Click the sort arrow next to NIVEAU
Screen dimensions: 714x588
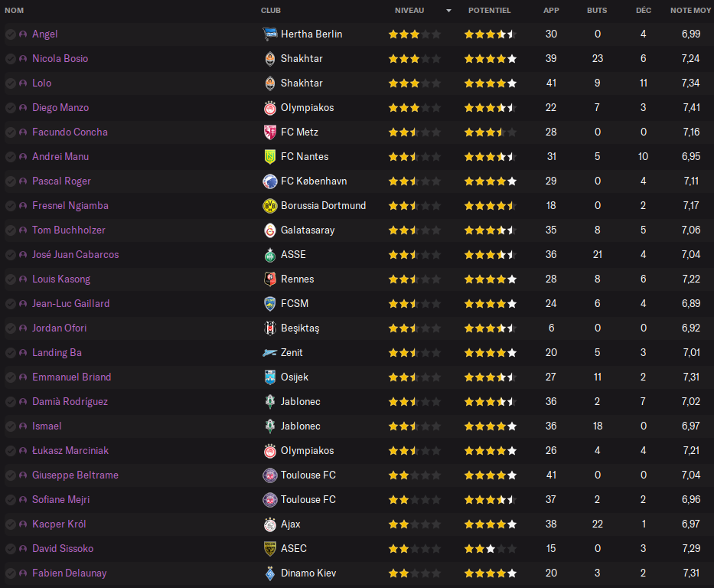coord(448,11)
